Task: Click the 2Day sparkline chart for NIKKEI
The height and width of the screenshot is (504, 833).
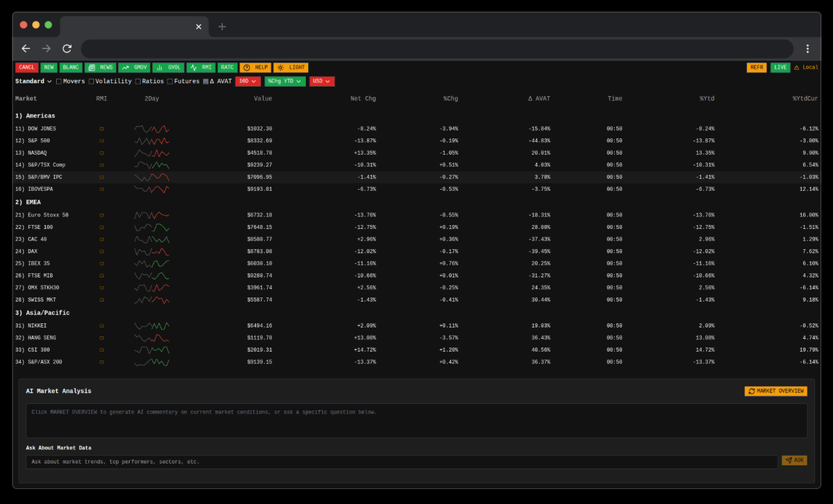Action: tap(151, 325)
